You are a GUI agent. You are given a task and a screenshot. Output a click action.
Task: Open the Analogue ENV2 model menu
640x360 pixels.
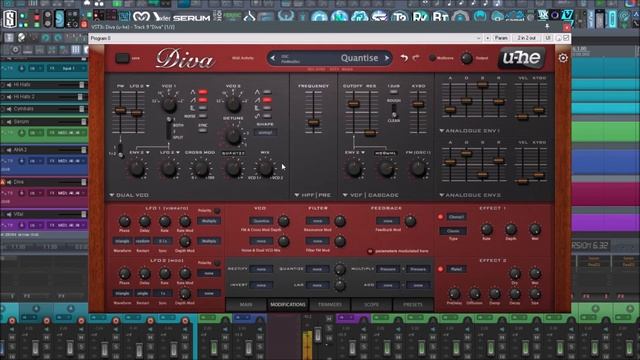click(470, 195)
